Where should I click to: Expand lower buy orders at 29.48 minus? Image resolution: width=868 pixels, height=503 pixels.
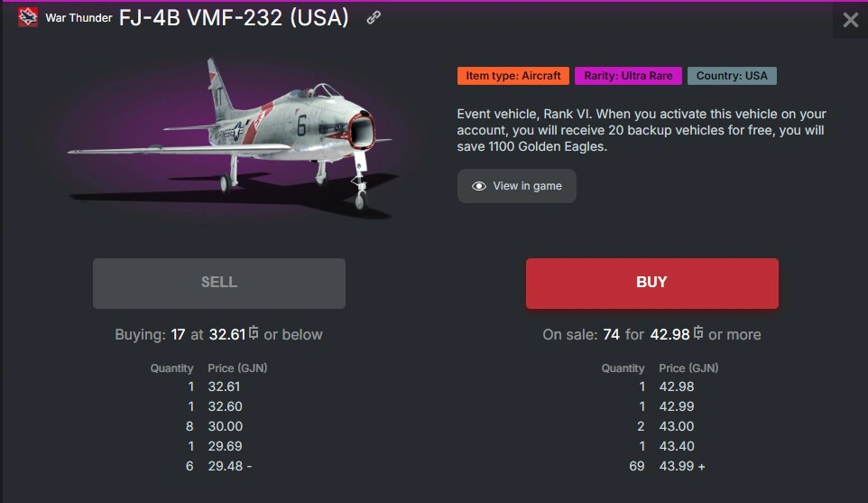pyautogui.click(x=247, y=466)
